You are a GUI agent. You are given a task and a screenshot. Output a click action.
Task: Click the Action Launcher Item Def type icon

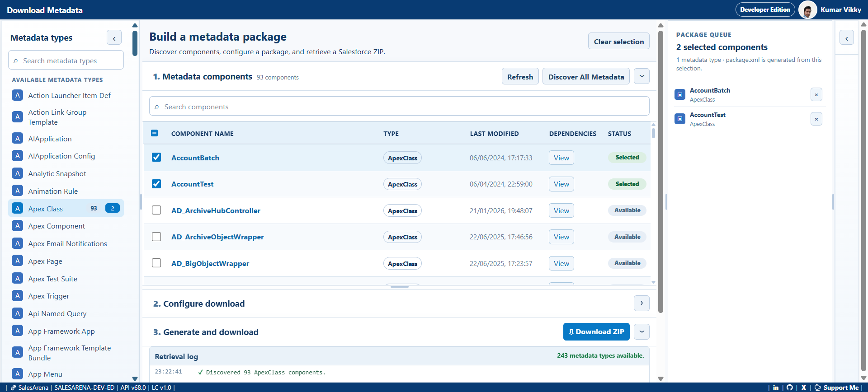[17, 95]
